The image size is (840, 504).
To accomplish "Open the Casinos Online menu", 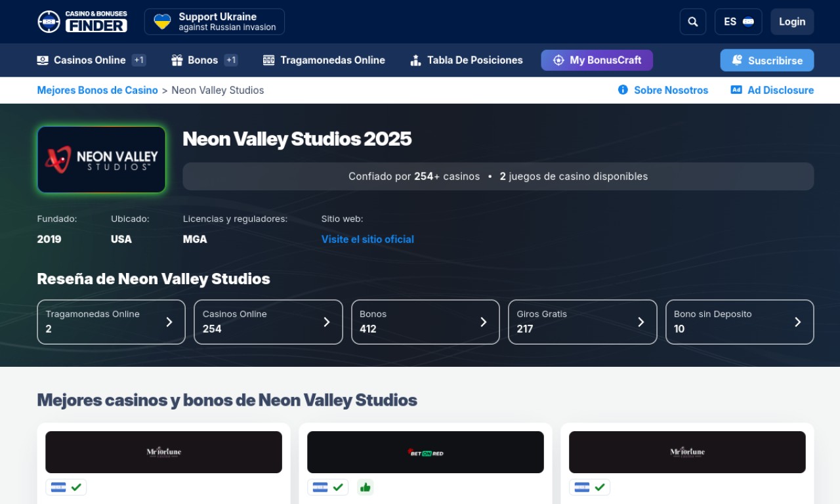I will pyautogui.click(x=89, y=60).
